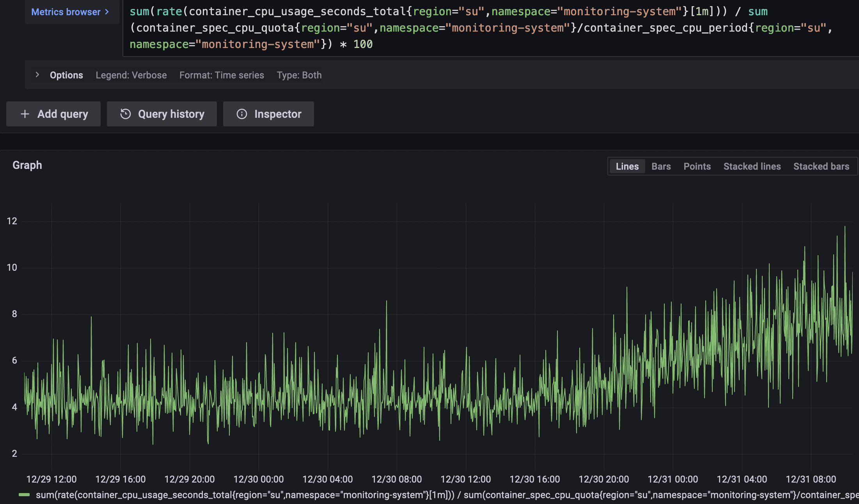Click the history clock icon for Query history
Screen dimensions: 859x504
point(125,114)
